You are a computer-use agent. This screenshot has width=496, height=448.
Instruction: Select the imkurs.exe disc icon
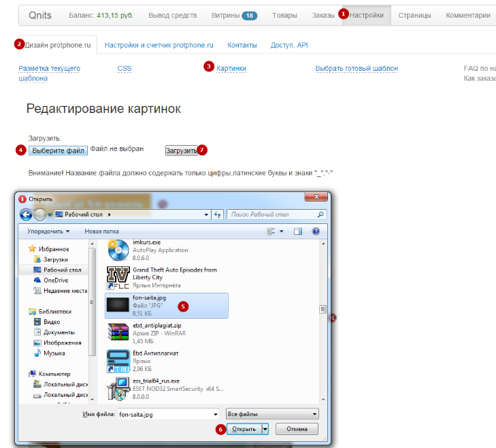(118, 249)
